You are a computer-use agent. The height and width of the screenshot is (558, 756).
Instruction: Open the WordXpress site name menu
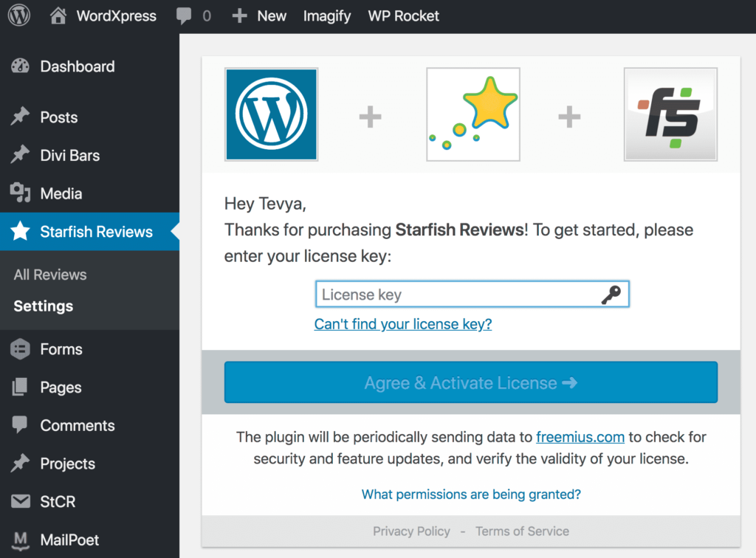(x=116, y=16)
